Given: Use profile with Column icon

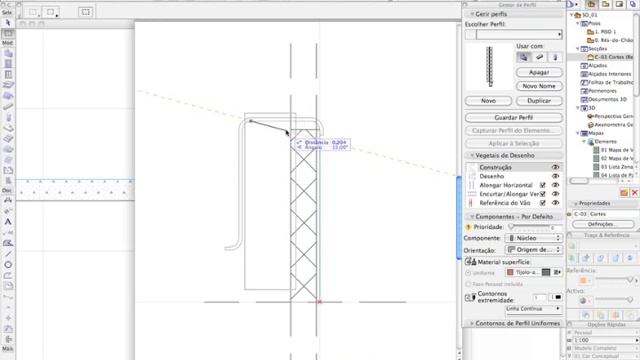Looking at the screenshot, I should pyautogui.click(x=555, y=58).
